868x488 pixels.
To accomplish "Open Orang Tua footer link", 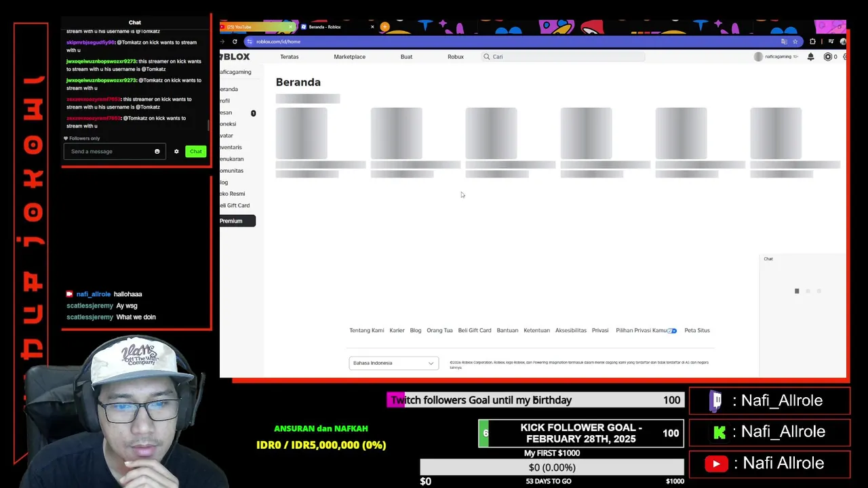I will coord(439,331).
